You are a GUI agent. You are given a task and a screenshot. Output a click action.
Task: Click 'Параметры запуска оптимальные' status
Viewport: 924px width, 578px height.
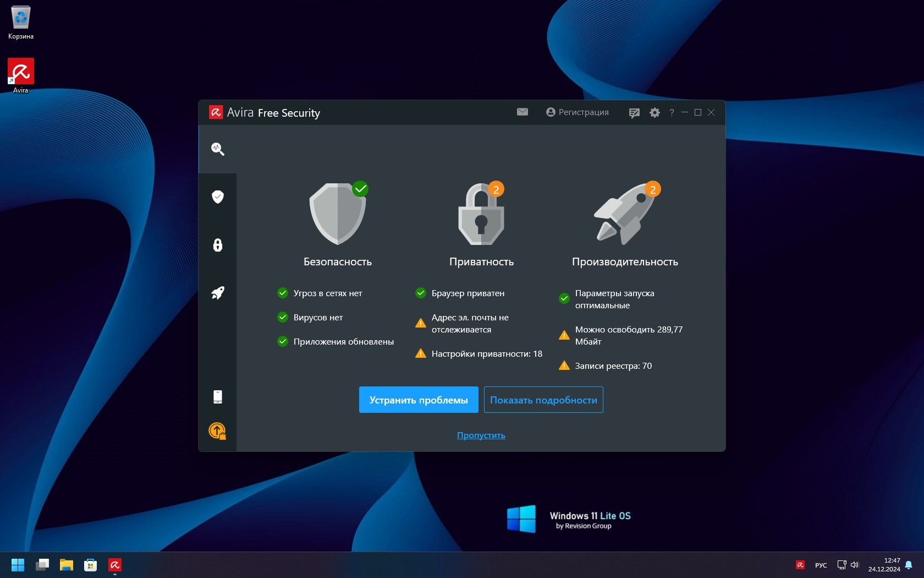pyautogui.click(x=607, y=299)
